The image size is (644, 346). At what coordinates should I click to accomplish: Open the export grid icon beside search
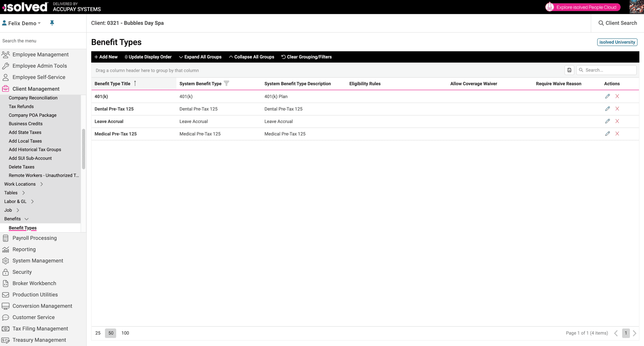pyautogui.click(x=569, y=70)
